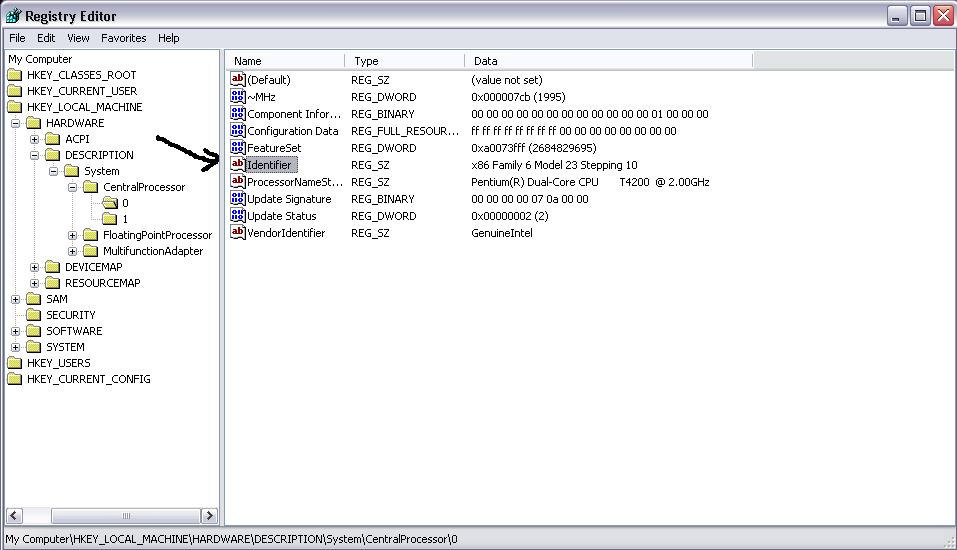957x550 pixels.
Task: Select the SOFTWARE key label
Action: click(74, 331)
